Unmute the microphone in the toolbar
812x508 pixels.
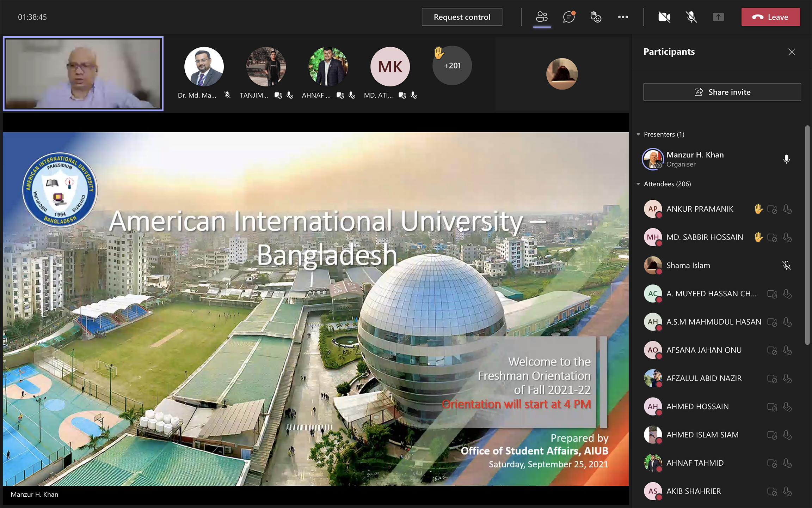[x=691, y=17]
